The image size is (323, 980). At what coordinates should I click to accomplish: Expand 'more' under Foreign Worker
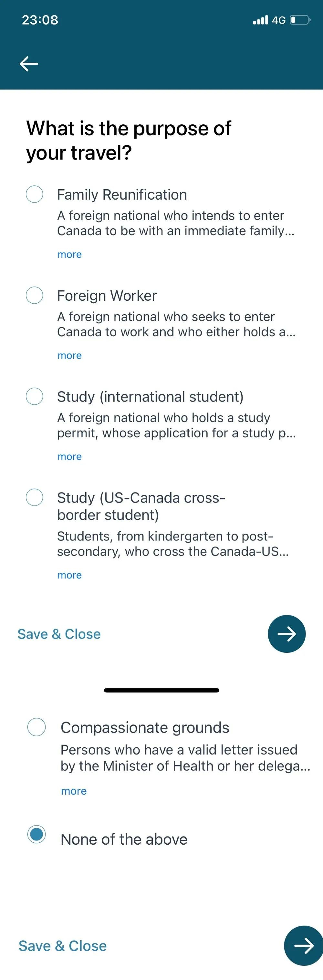pyautogui.click(x=70, y=355)
